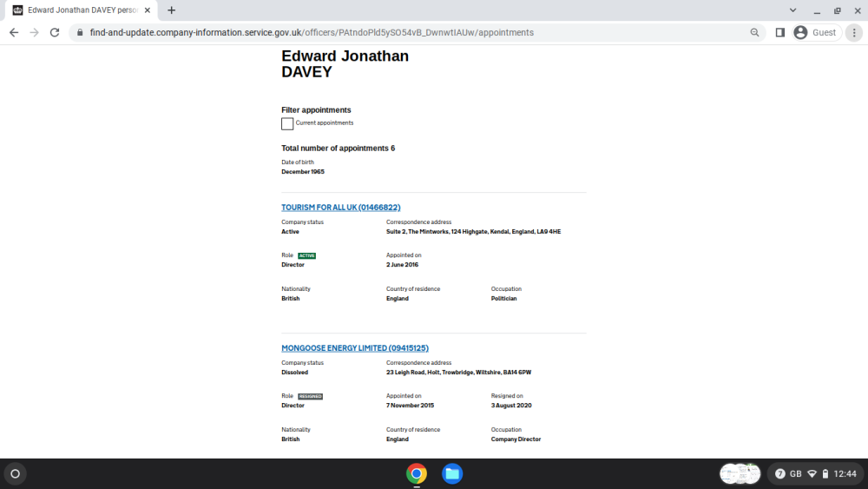Screen dimensions: 868x489
Task: Toggle the browser side panel icon
Action: 780,33
